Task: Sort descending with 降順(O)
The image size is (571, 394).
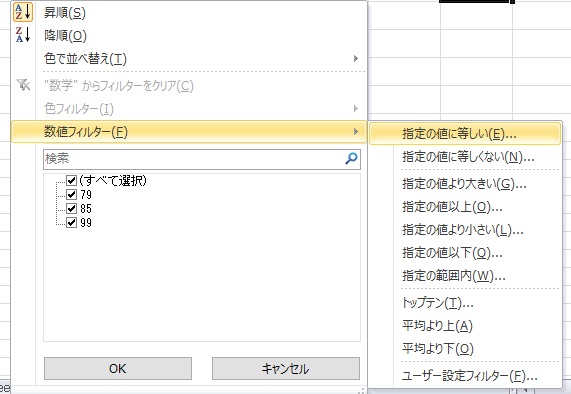Action: [189, 35]
